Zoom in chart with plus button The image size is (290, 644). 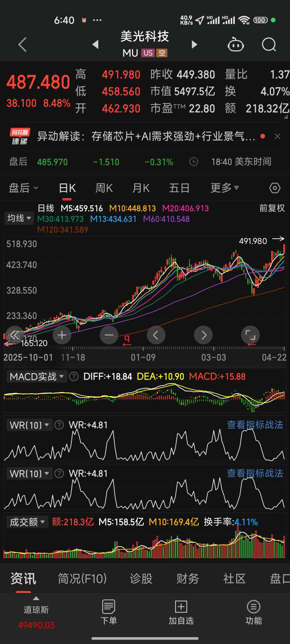click(62, 335)
